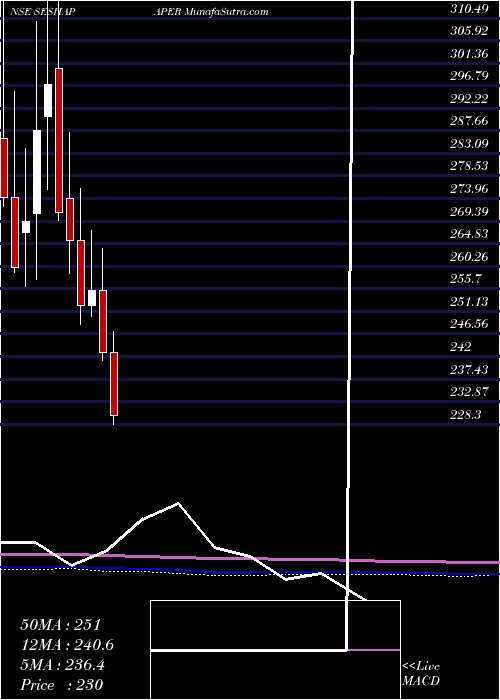Click the 237.43 price axis label
The height and width of the screenshot is (700, 500).
[x=468, y=370]
